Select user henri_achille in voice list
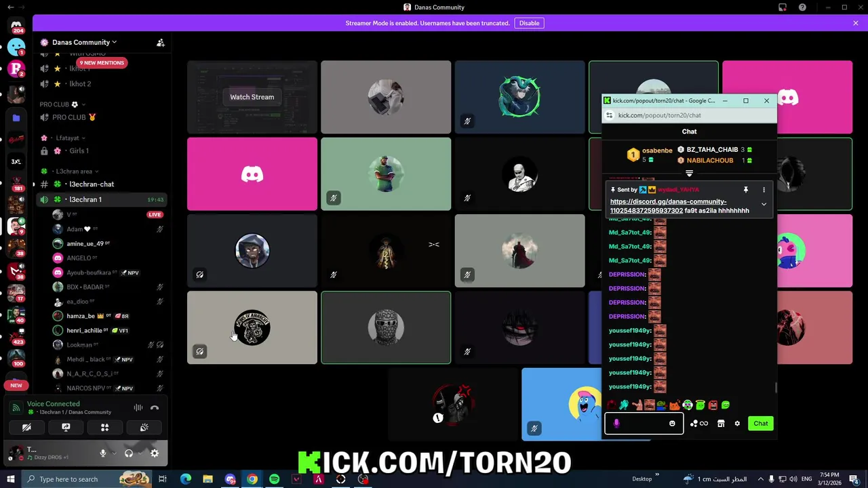This screenshot has width=868, height=488. [108, 330]
